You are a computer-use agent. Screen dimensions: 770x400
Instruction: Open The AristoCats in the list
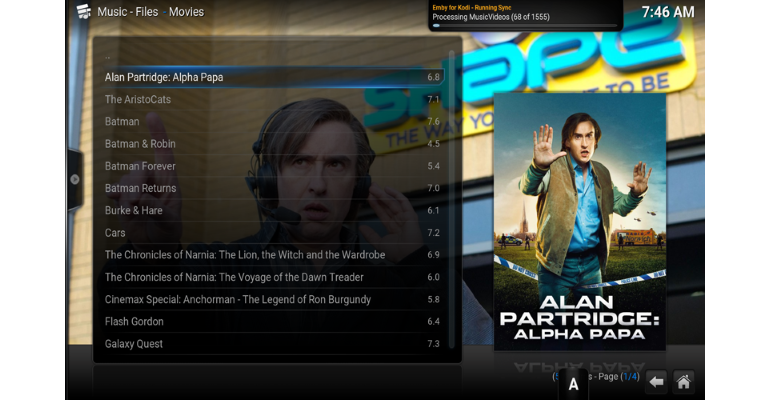pos(273,99)
